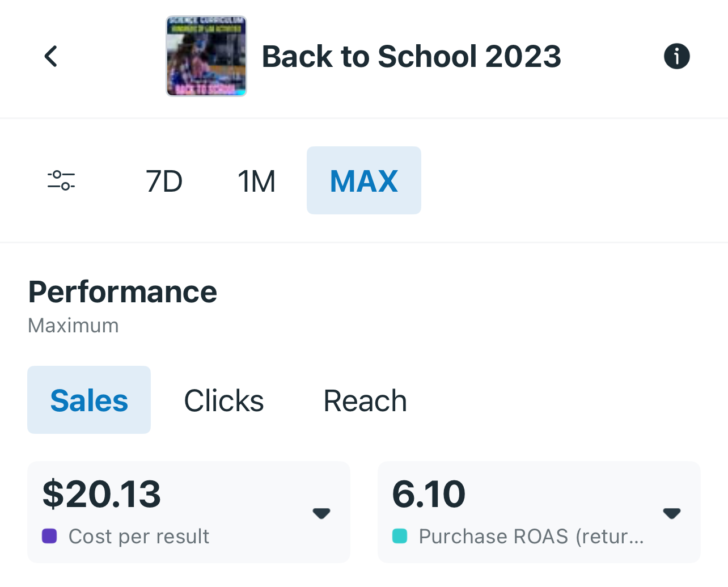The width and height of the screenshot is (728, 587).
Task: Go back using the left chevron
Action: pos(51,56)
